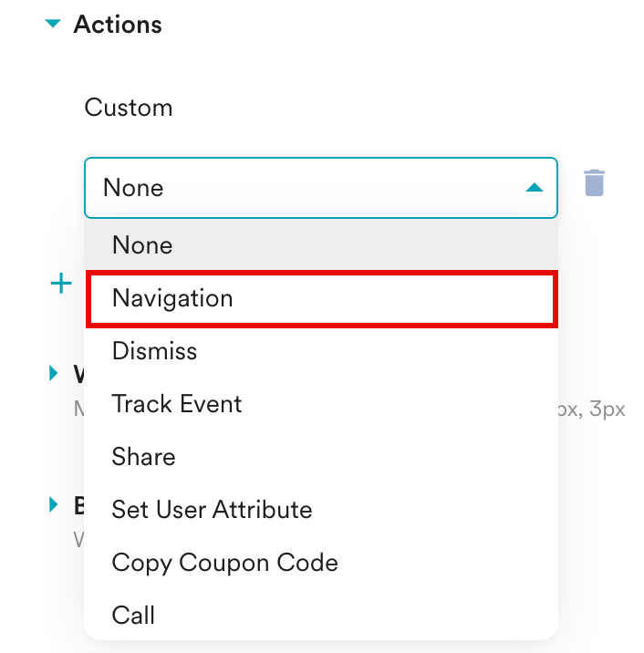644x653 pixels.
Task: Click the caret arrow in the action dropdown
Action: [x=535, y=188]
